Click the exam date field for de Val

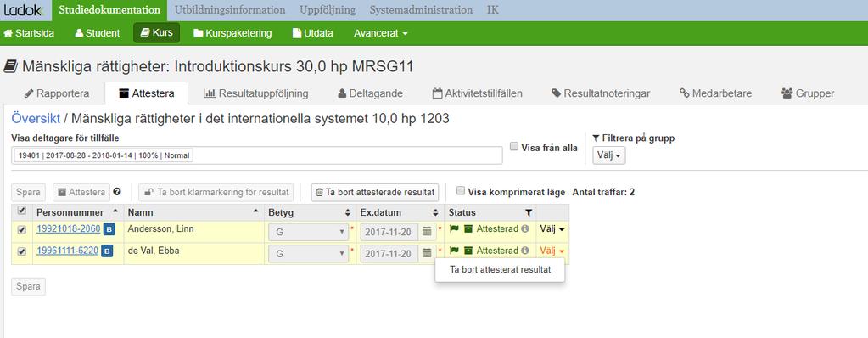pyautogui.click(x=389, y=254)
